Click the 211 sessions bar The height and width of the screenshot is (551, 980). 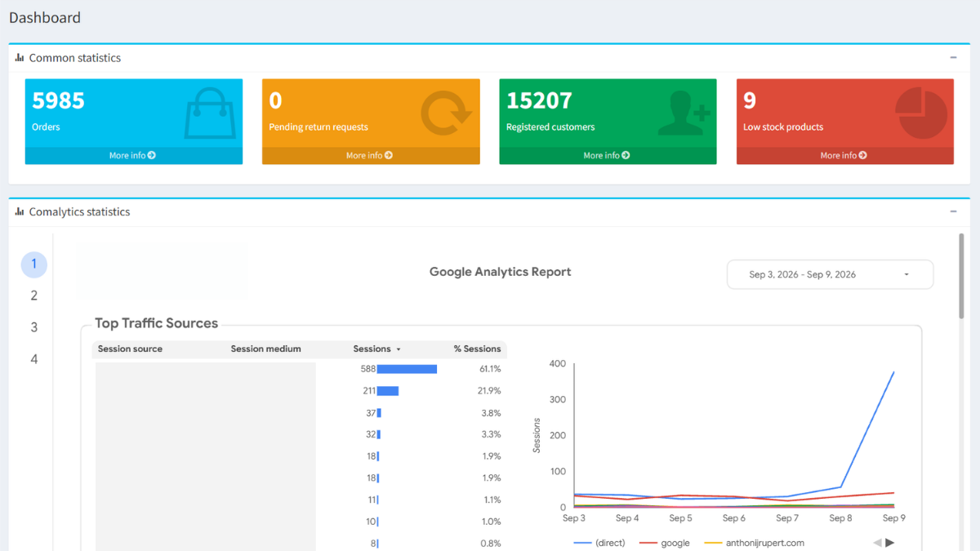[388, 391]
